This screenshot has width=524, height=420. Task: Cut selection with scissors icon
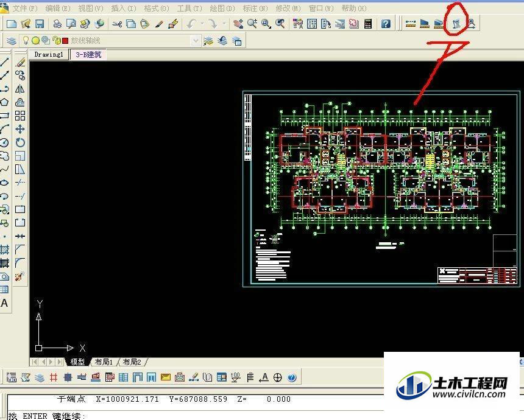click(x=117, y=23)
